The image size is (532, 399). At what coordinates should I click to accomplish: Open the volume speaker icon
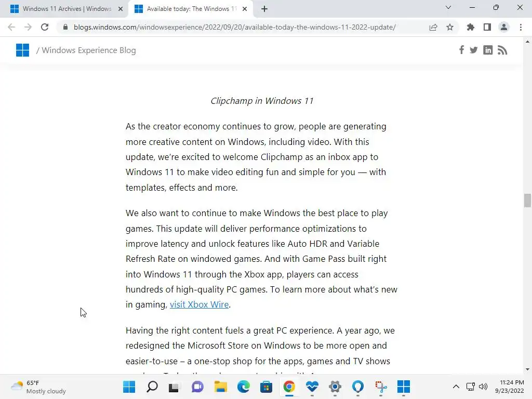click(x=483, y=387)
